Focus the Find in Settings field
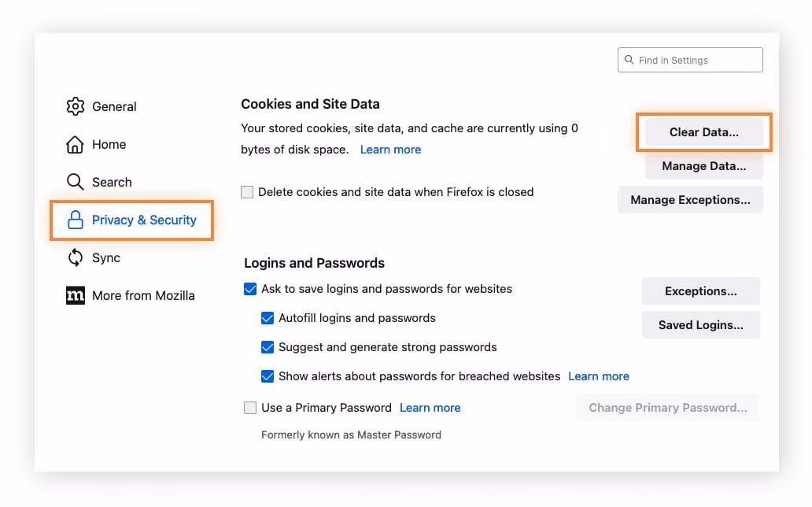812x507 pixels. coord(696,60)
